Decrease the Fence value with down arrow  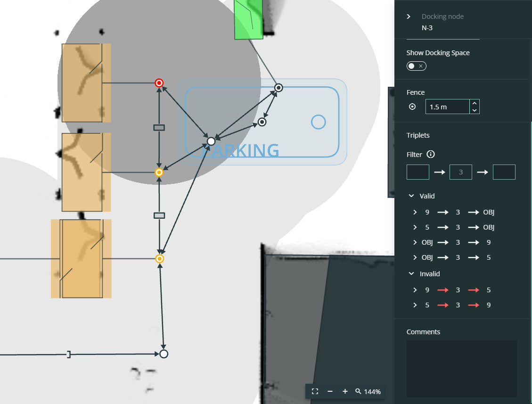pyautogui.click(x=475, y=110)
